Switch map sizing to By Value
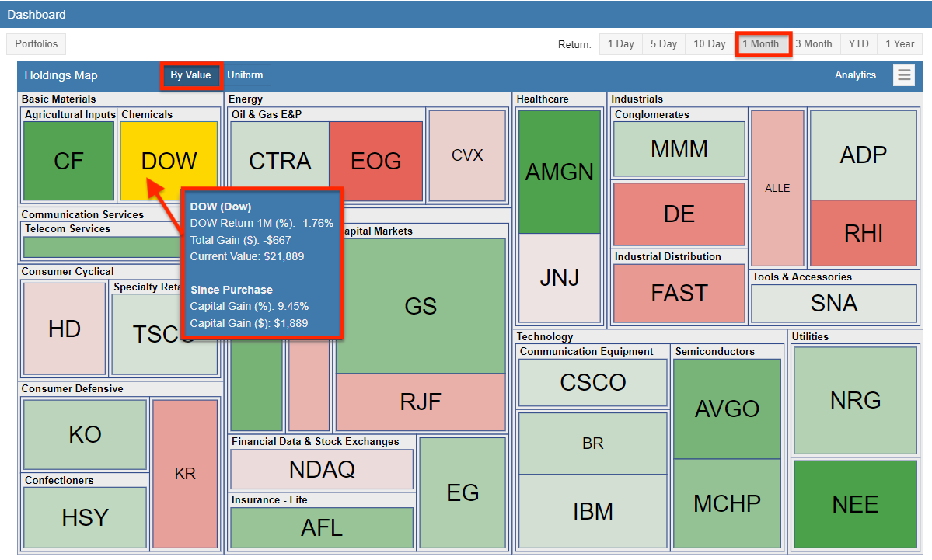The width and height of the screenshot is (932, 560). [x=190, y=75]
